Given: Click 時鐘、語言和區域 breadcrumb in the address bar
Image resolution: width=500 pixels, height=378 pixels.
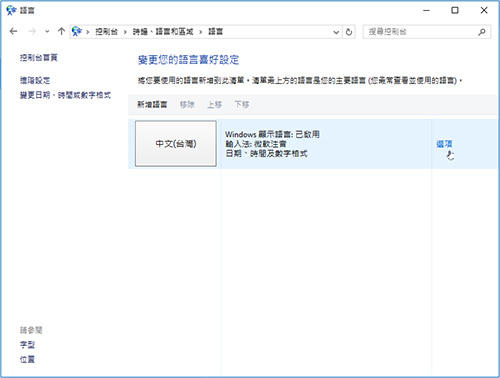Looking at the screenshot, I should pyautogui.click(x=163, y=32).
